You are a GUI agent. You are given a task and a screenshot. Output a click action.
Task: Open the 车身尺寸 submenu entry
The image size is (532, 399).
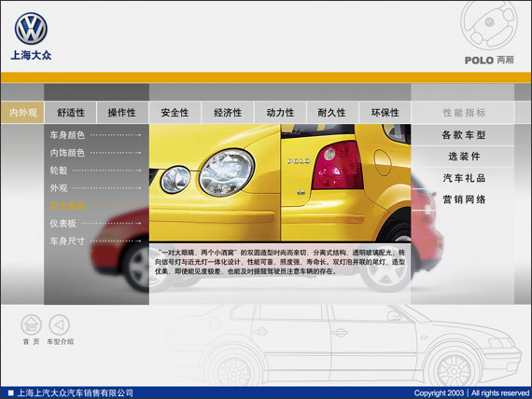(95, 241)
